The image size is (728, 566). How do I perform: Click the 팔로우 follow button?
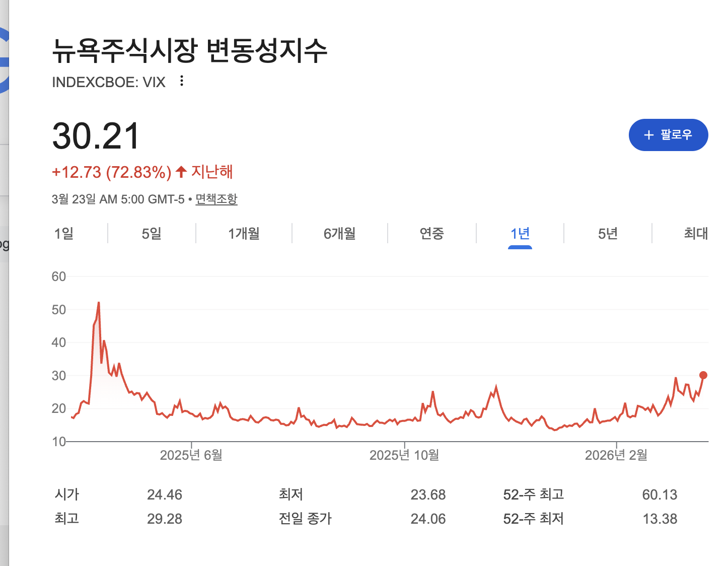[669, 135]
